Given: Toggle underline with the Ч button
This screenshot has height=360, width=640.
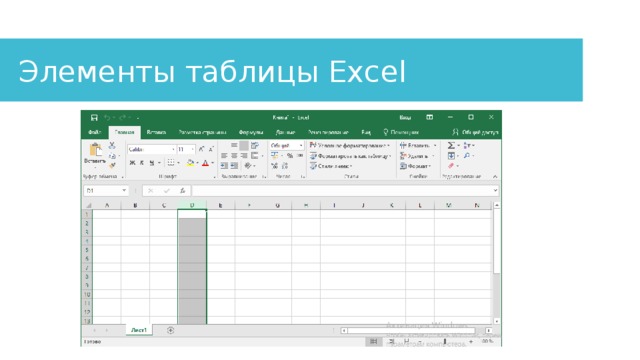Looking at the screenshot, I should [x=151, y=163].
